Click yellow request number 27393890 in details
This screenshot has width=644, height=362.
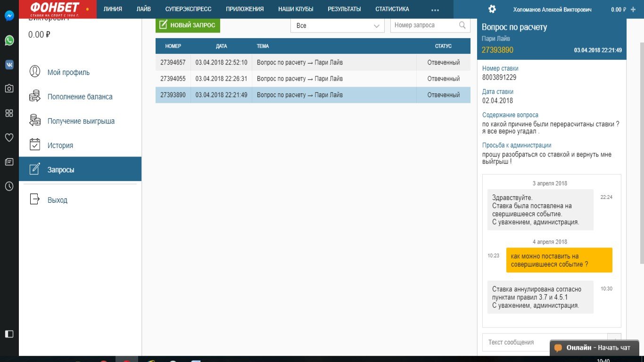point(497,50)
